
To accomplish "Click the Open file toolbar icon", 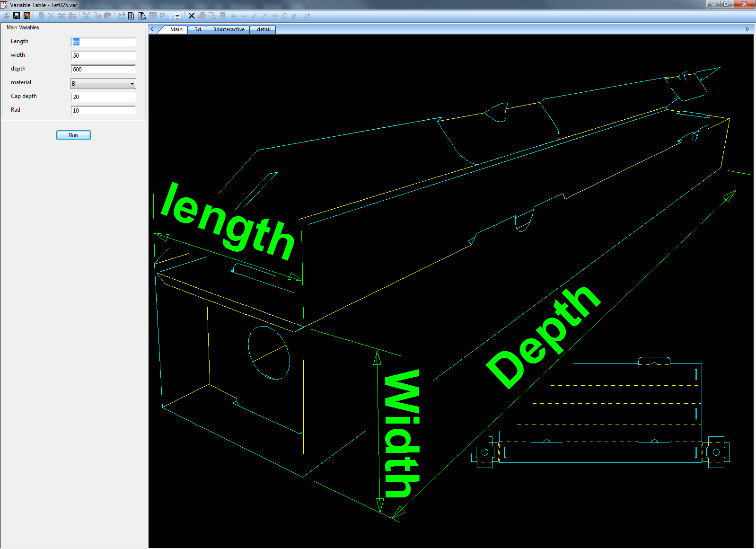I will point(6,16).
